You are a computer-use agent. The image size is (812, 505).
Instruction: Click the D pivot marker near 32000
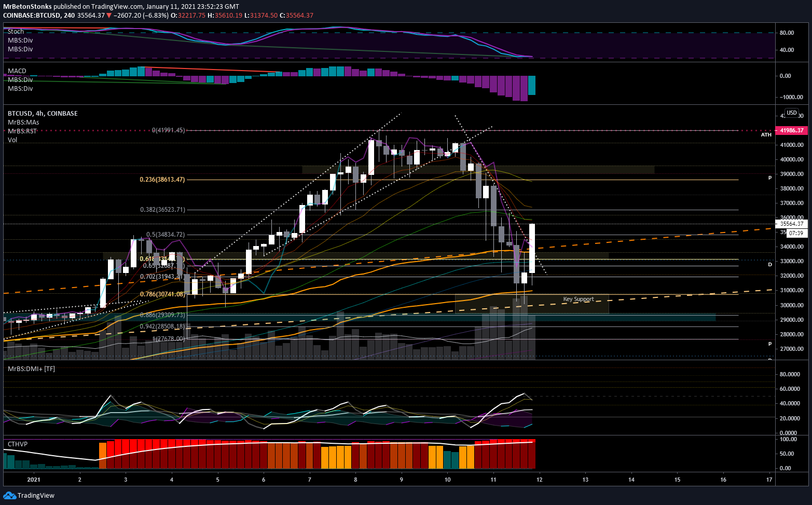[770, 265]
